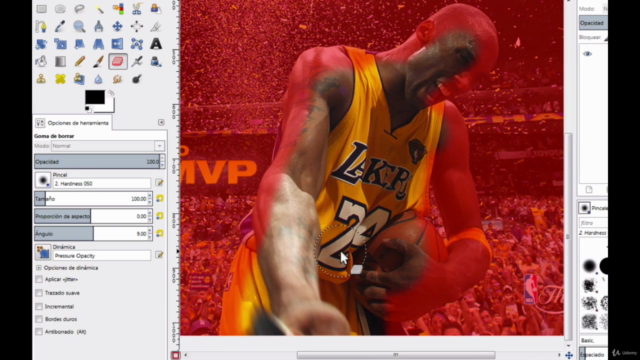Expand Opciones de dinámica section
This screenshot has width=640, height=360.
[39, 268]
